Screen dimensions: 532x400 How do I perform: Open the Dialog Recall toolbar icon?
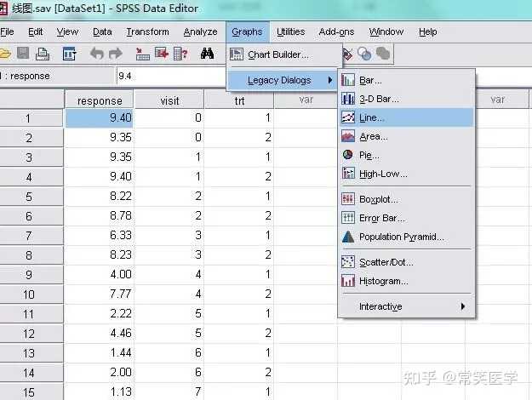(69, 54)
